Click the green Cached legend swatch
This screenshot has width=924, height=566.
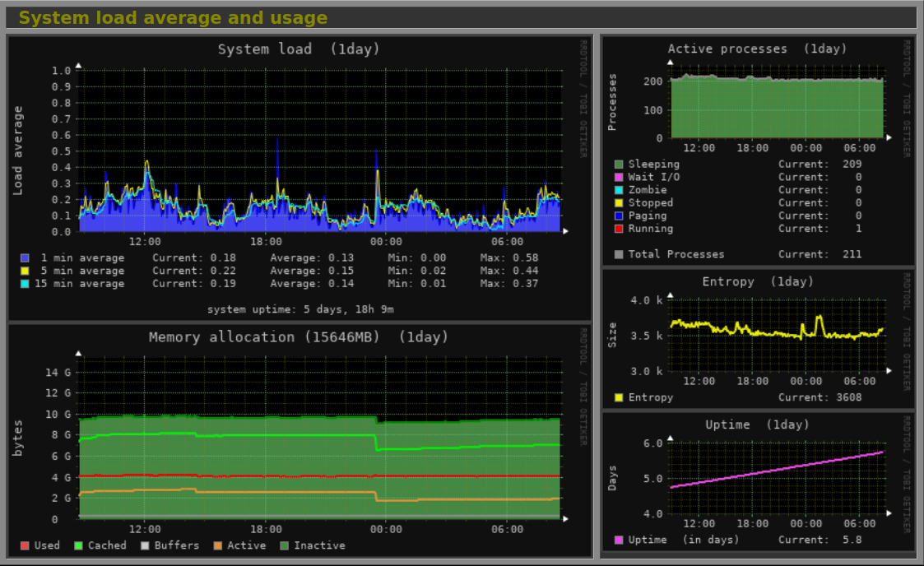[x=79, y=545]
